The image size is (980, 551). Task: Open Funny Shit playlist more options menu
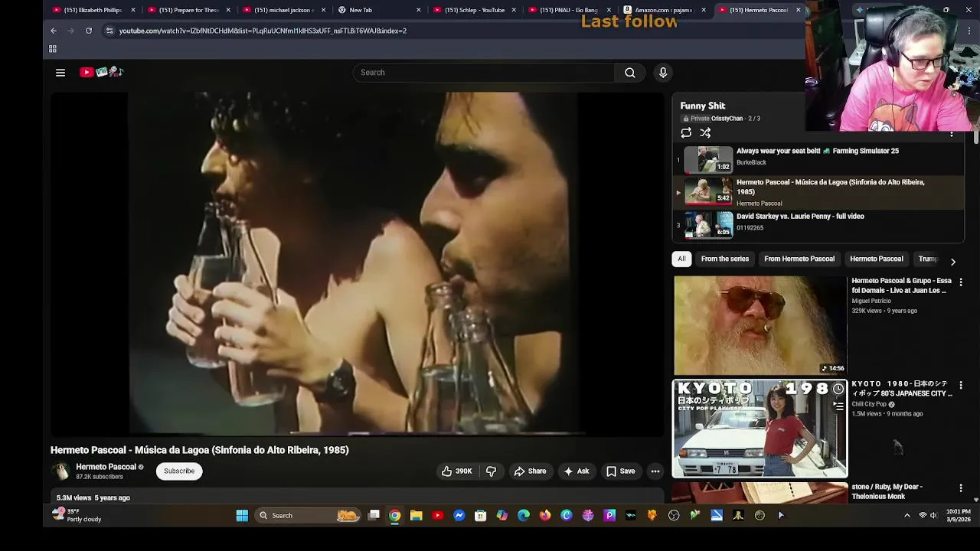(x=952, y=134)
